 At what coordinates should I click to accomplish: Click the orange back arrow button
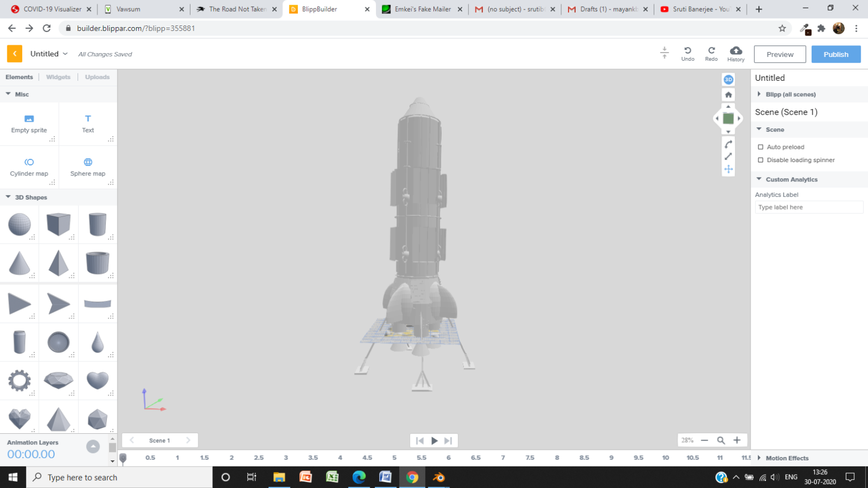click(14, 54)
